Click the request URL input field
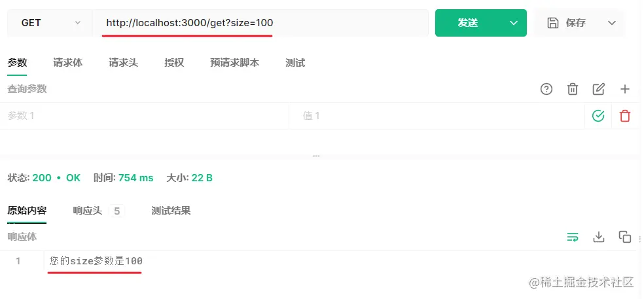This screenshot has width=644, height=299. pos(260,23)
